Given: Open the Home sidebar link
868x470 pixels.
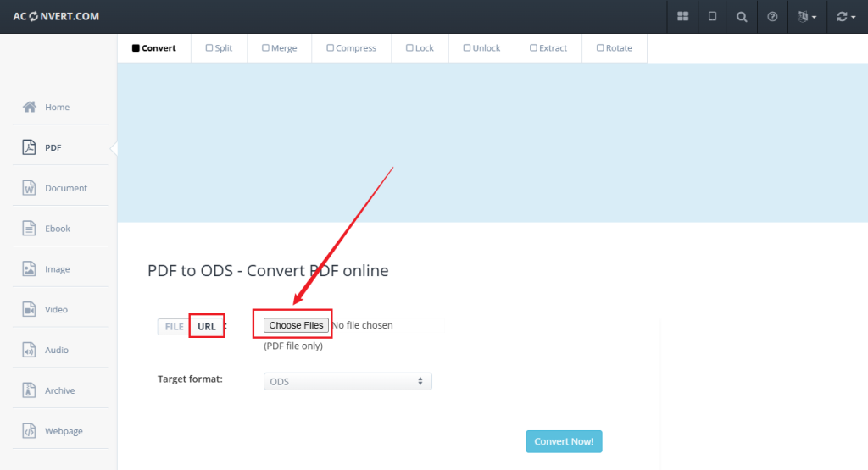Looking at the screenshot, I should [57, 108].
